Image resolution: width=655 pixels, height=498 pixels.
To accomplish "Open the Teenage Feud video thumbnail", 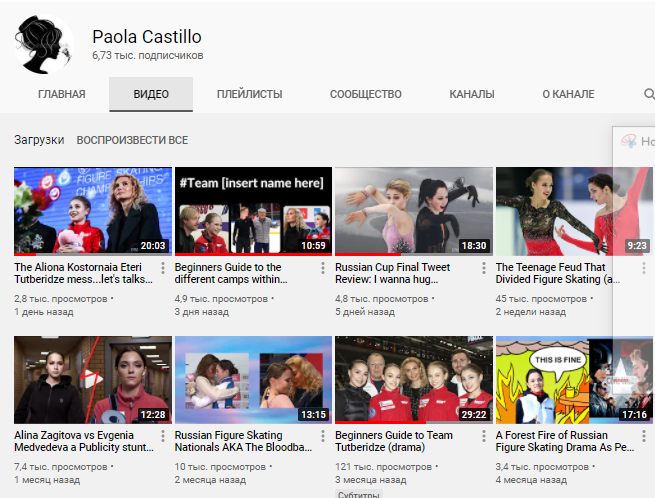I will 574,211.
